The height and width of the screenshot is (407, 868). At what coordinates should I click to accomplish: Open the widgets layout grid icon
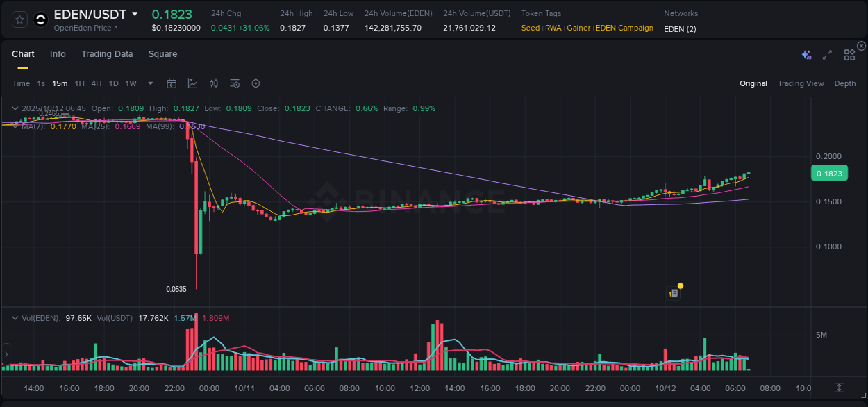849,54
